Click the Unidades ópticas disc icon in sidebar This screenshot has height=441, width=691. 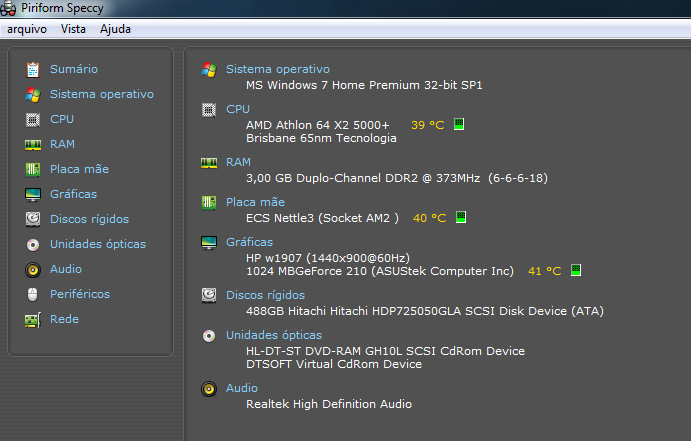[x=33, y=244]
